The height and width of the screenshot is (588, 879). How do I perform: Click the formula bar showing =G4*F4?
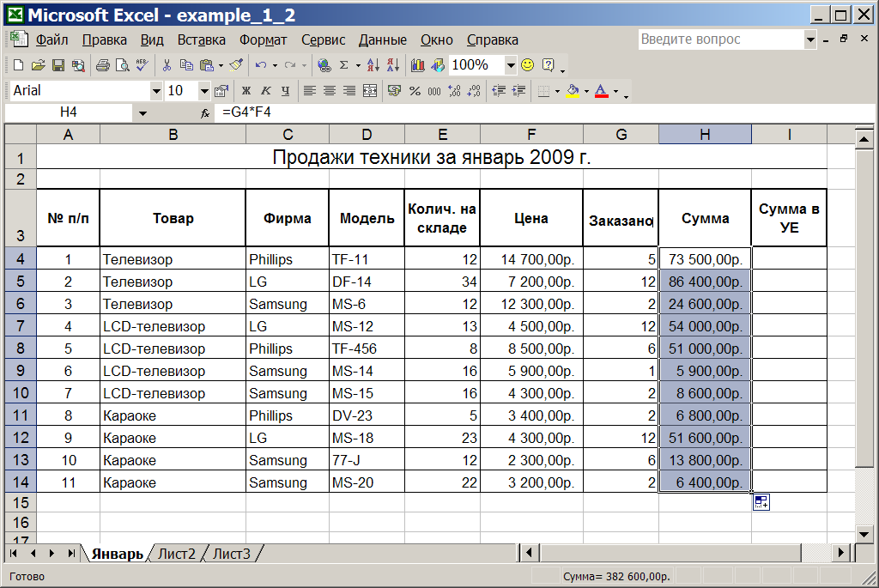(543, 112)
